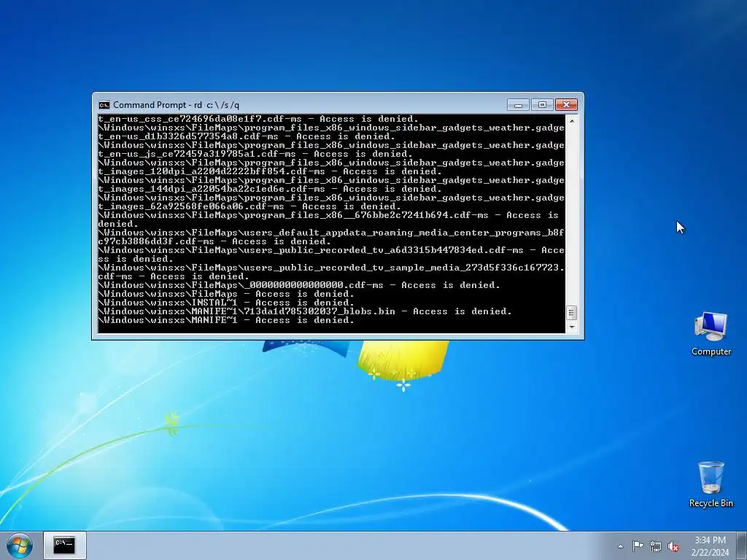Activate Command Prompt taskbar button

point(65,545)
